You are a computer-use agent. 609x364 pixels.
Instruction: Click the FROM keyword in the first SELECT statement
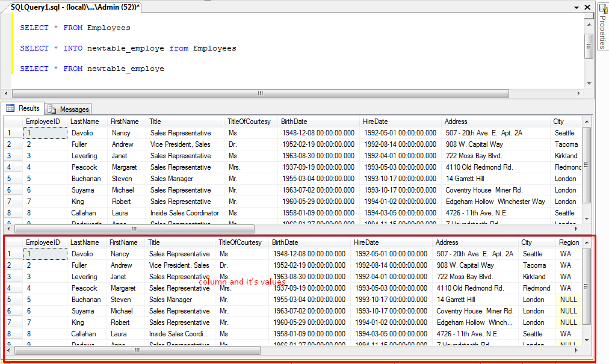[x=72, y=27]
